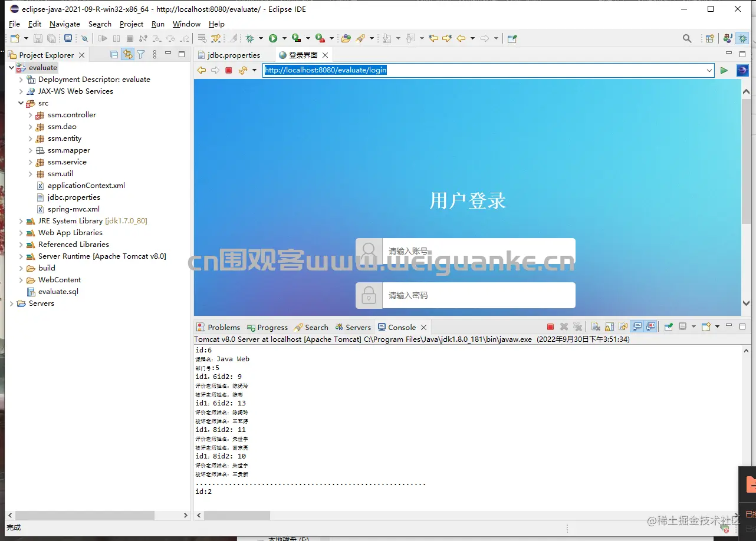Open the search magnifier in the top-right toolbar
The height and width of the screenshot is (541, 756).
(x=687, y=38)
